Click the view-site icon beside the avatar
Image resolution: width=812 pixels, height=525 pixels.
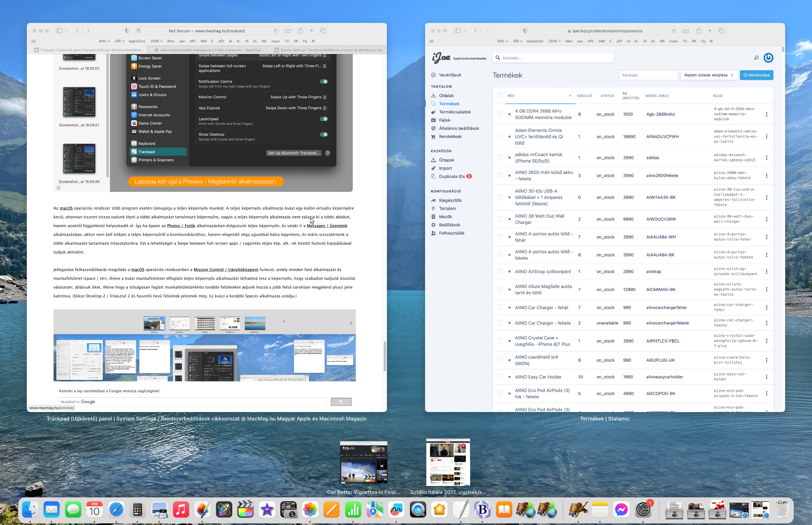coord(756,58)
